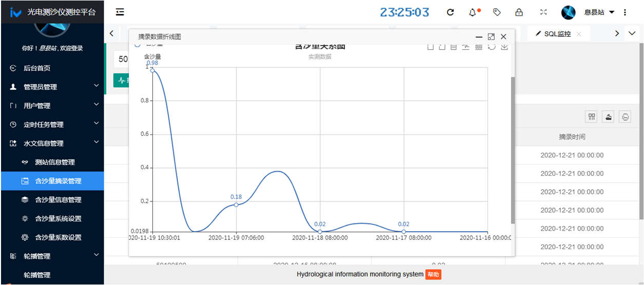Image resolution: width=644 pixels, height=285 pixels.
Task: Open the vertical three-dot more menu
Action: 625,12
